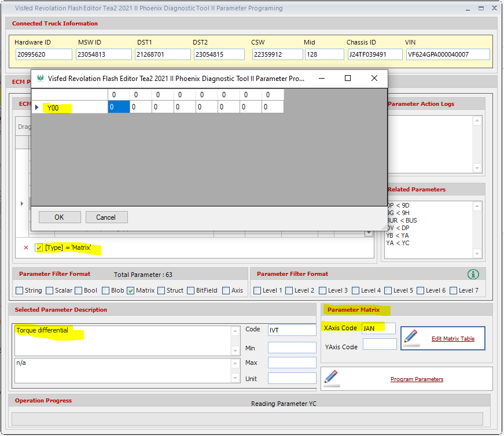
Task: Click the Torque differential description box
Action: (x=123, y=341)
